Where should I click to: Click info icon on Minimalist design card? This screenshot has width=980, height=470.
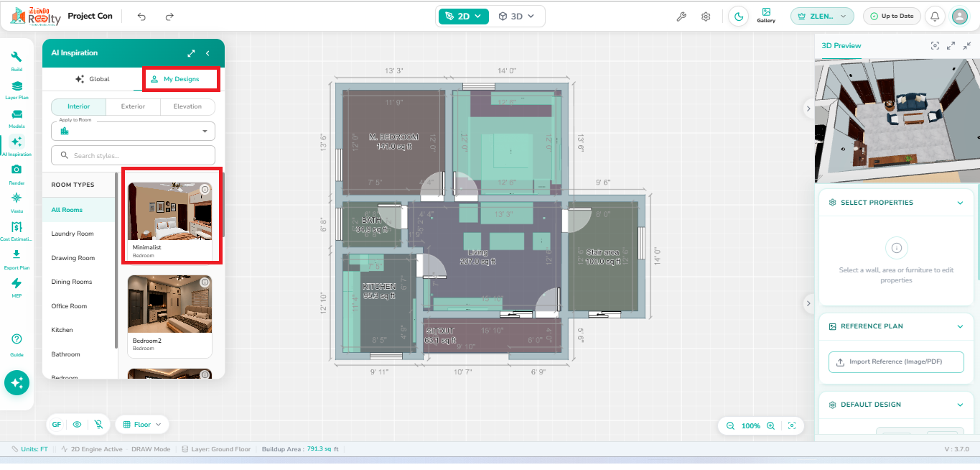pyautogui.click(x=205, y=190)
